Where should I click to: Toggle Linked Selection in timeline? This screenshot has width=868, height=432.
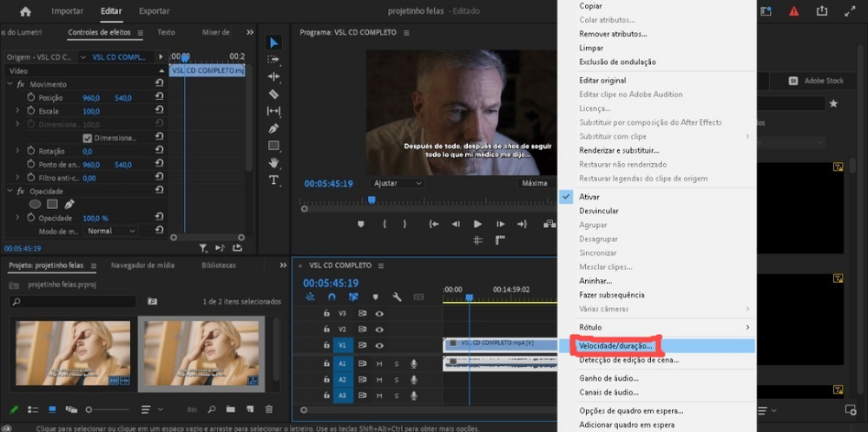(352, 297)
